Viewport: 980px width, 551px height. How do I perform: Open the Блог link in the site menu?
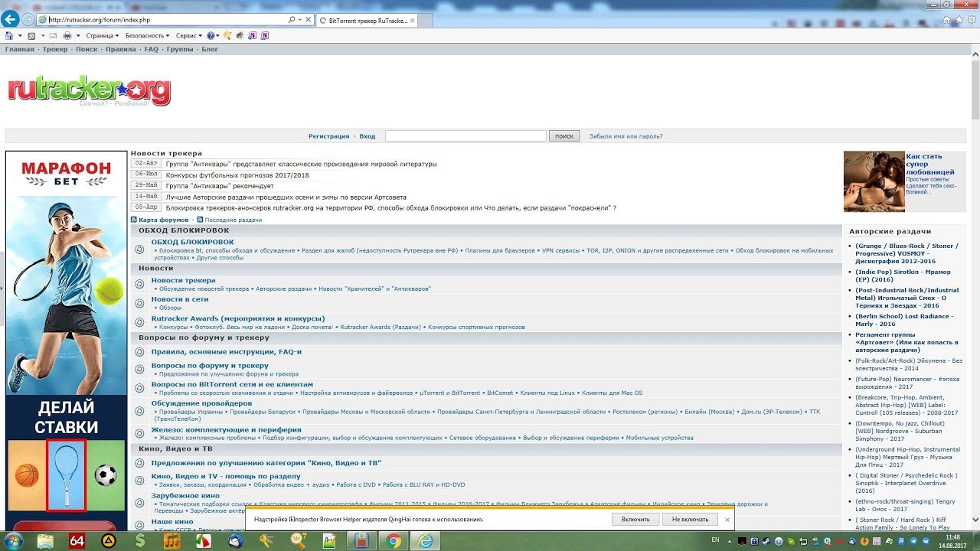click(210, 50)
